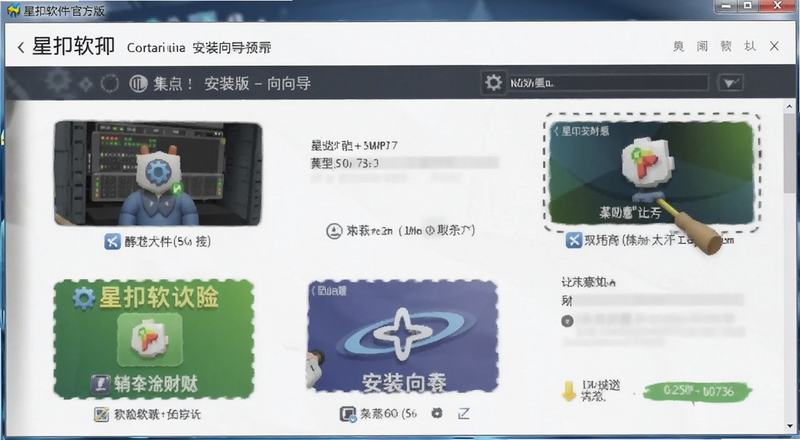Select the fourth header option left of the X
The height and width of the screenshot is (440, 800).
pyautogui.click(x=749, y=46)
